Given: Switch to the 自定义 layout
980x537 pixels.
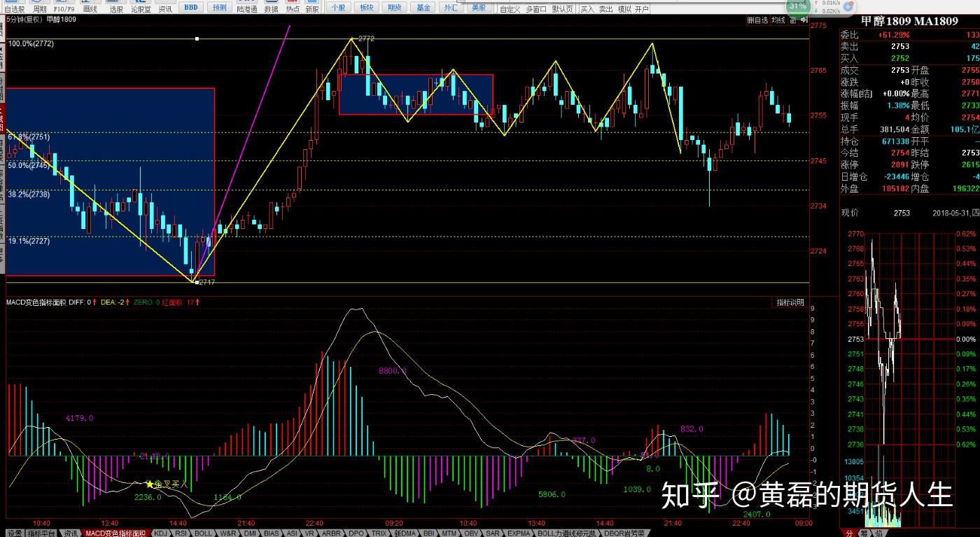Looking at the screenshot, I should pyautogui.click(x=510, y=9).
